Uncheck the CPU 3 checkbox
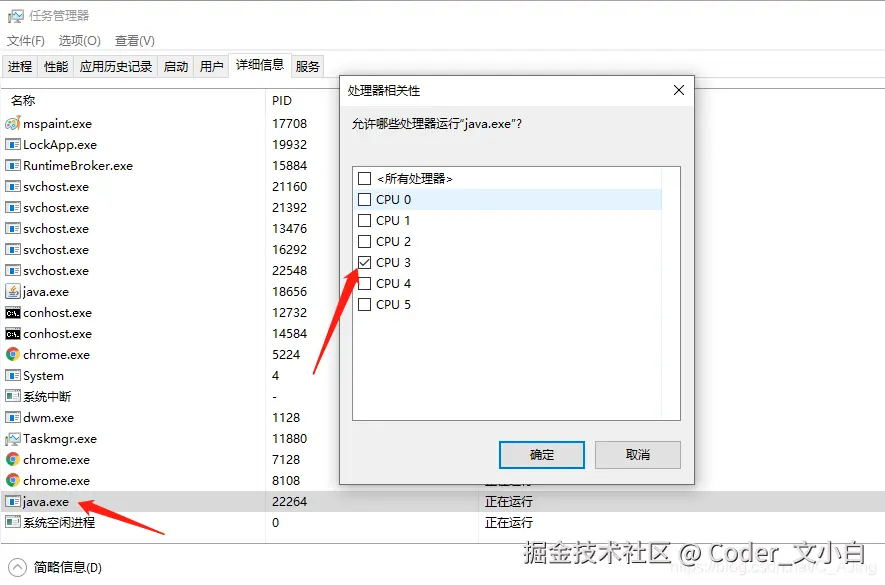The height and width of the screenshot is (585, 885). [365, 263]
